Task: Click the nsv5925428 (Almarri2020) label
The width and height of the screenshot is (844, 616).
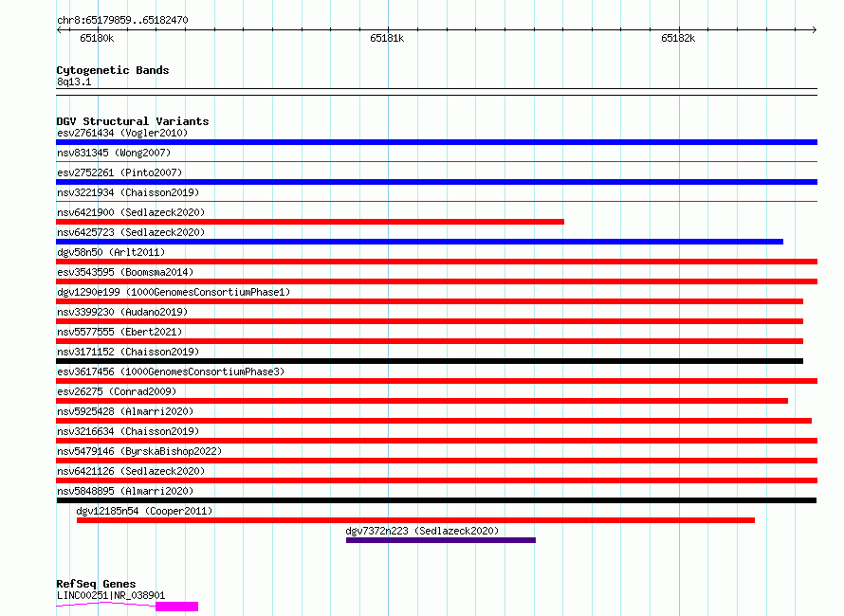Action: (125, 411)
